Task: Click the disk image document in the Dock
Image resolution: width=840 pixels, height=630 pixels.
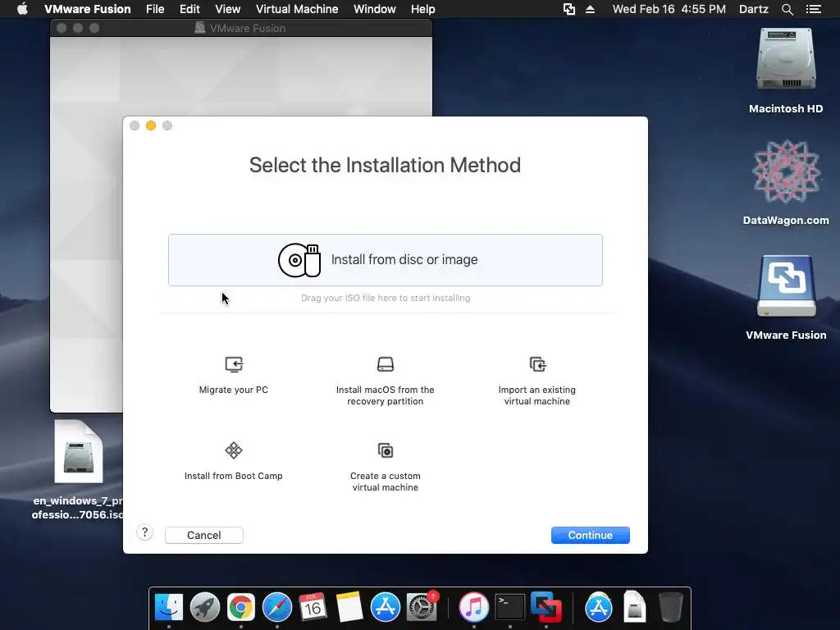Action: point(634,607)
